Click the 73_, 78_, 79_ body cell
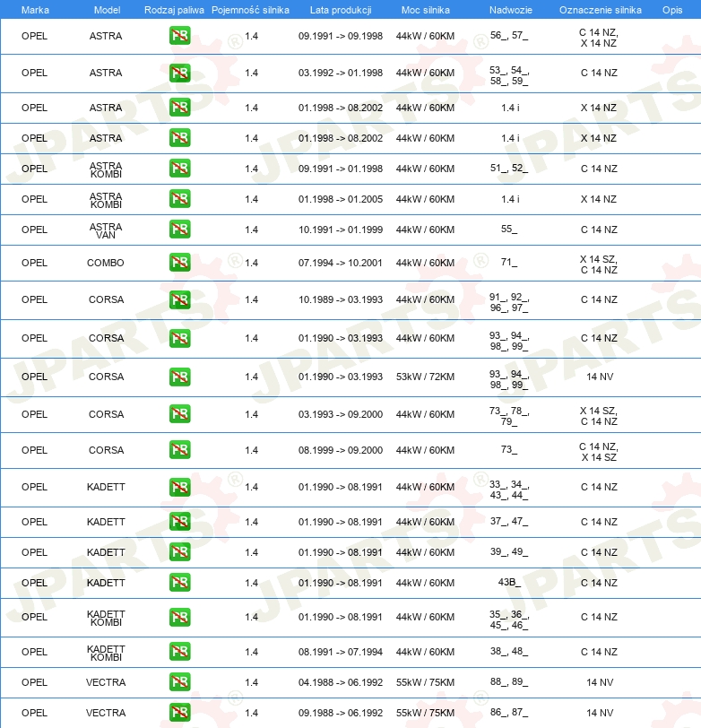This screenshot has width=701, height=728. click(x=509, y=416)
